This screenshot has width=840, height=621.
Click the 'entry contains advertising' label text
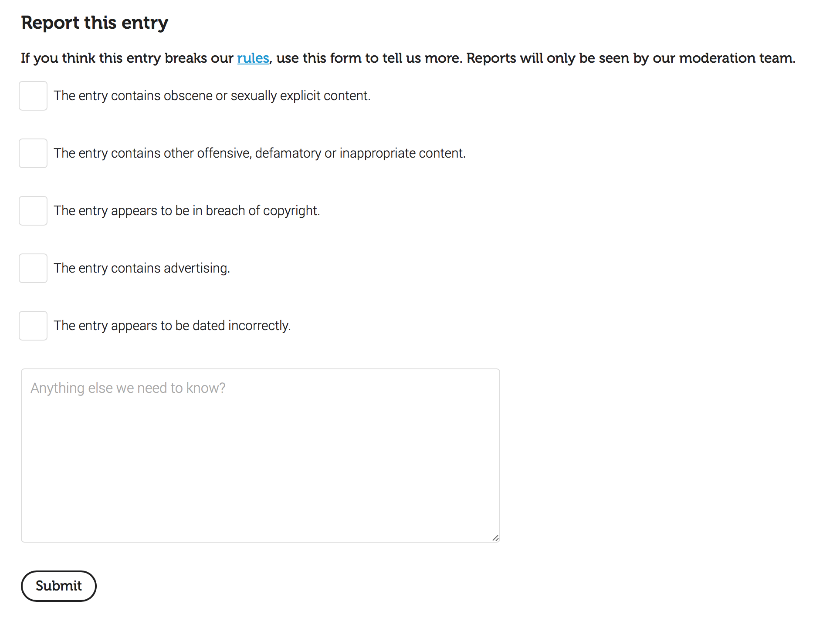[x=142, y=268]
